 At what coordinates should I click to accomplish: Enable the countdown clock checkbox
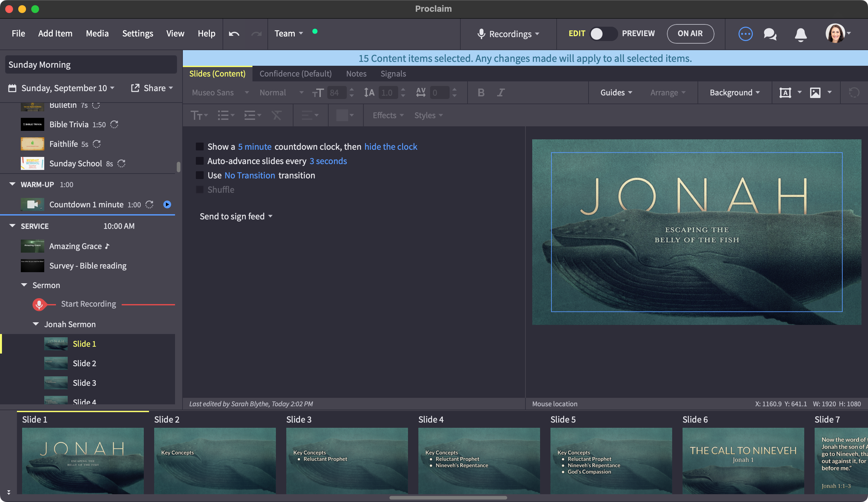coord(199,146)
